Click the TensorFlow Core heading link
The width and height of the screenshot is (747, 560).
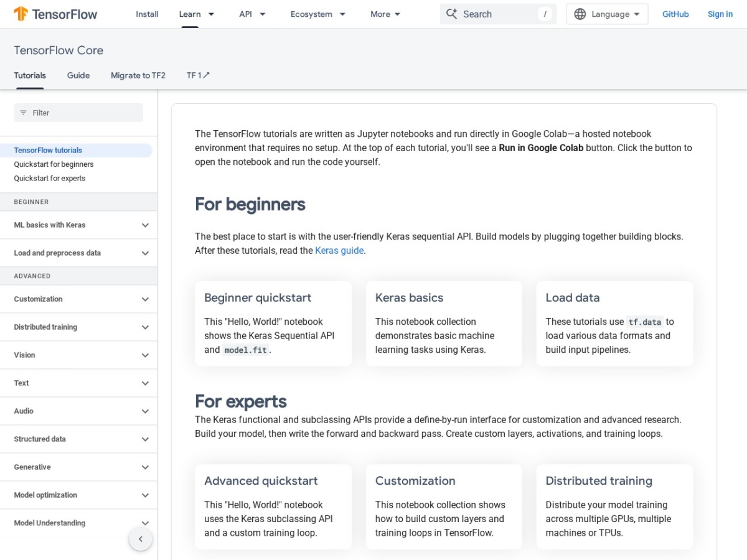click(59, 50)
